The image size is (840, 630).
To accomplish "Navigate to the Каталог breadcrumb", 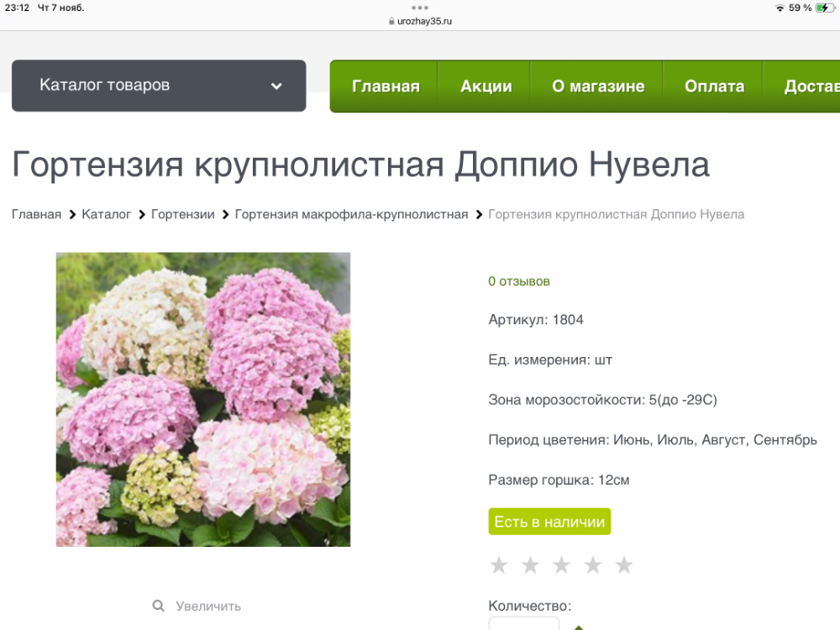I will coord(106,214).
